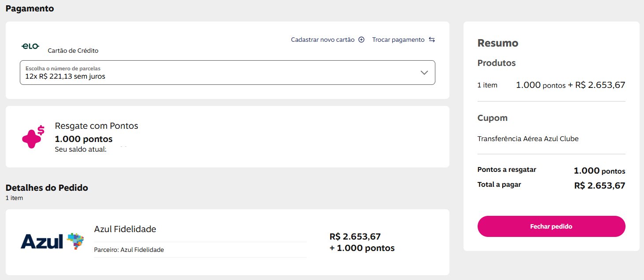Click the Trocar pagamento link
The height and width of the screenshot is (280, 644).
(x=398, y=40)
